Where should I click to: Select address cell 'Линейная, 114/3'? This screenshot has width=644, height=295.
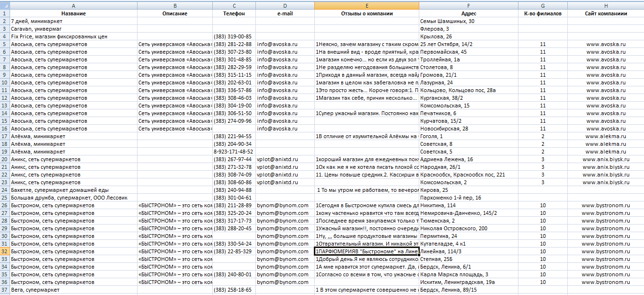click(468, 251)
